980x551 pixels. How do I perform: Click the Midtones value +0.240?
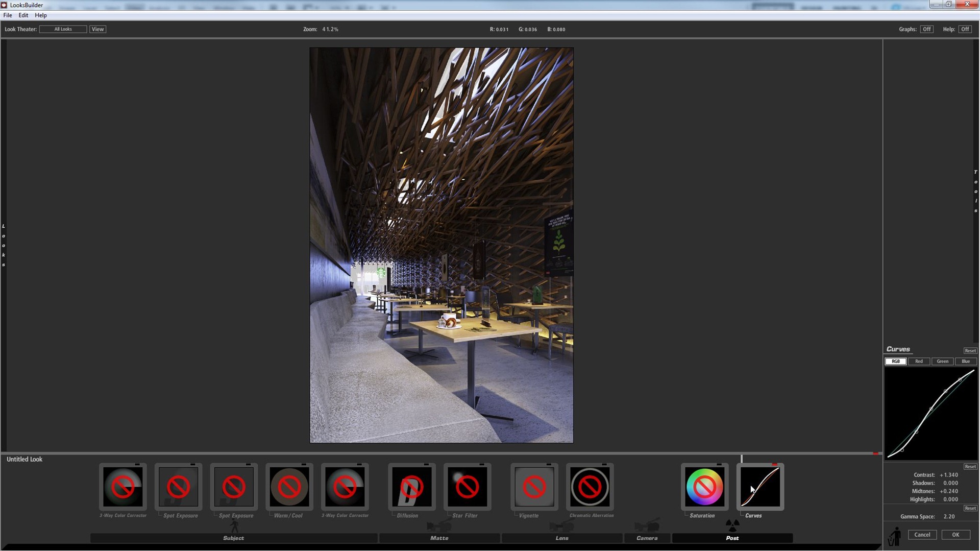949,491
